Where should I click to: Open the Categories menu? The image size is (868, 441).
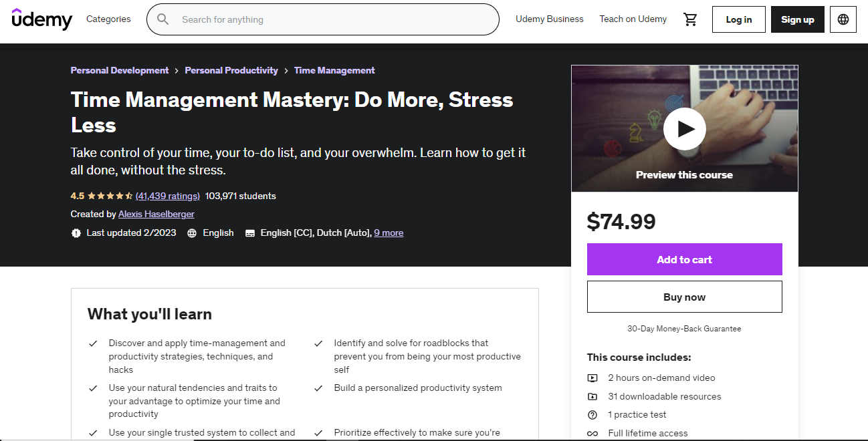click(108, 19)
